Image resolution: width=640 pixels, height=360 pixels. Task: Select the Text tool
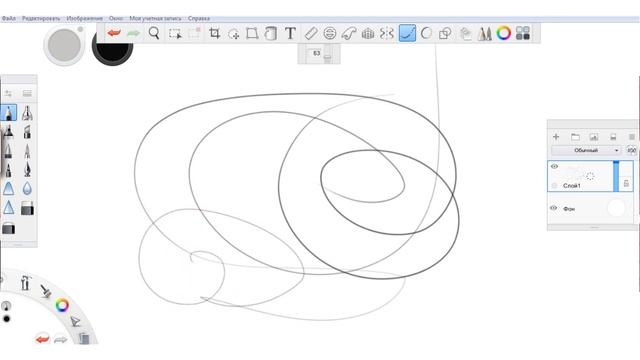tap(290, 33)
